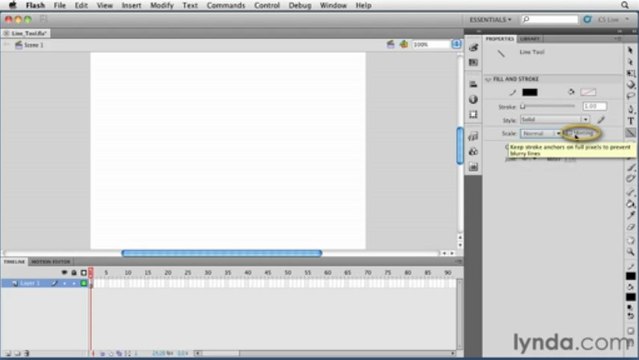Select the Bone tool
639x360 pixels.
(x=630, y=192)
